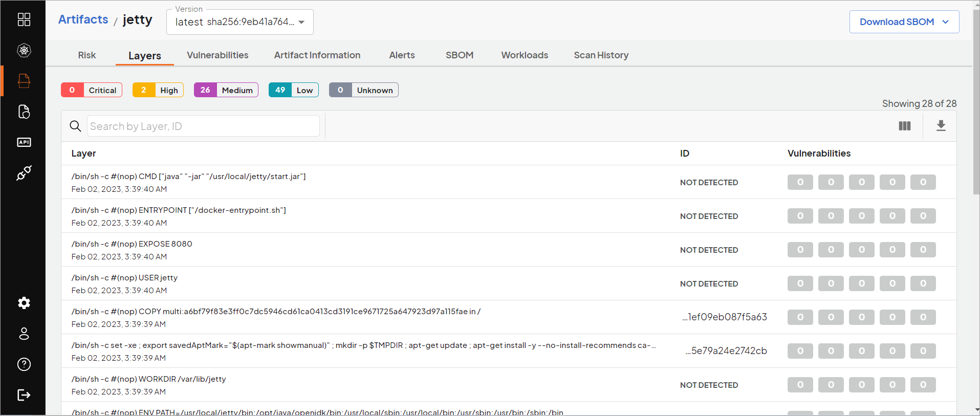Open the user profile sidebar icon

(24, 334)
